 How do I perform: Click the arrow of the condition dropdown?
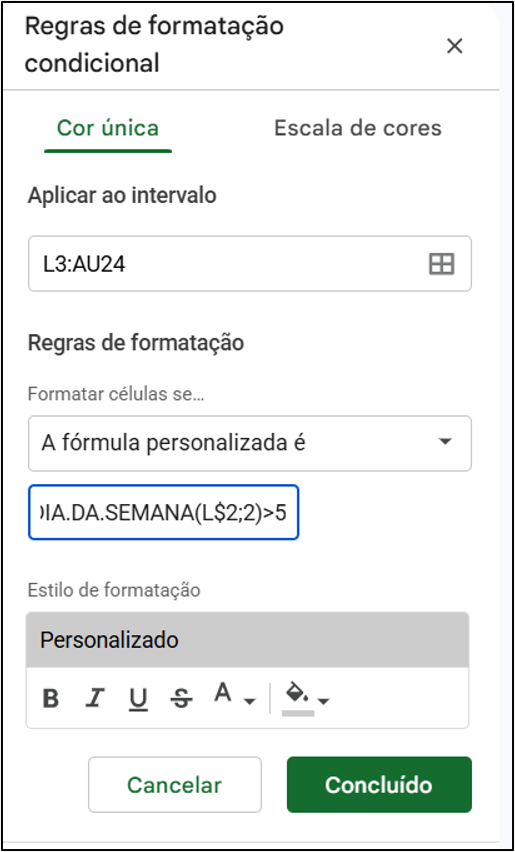click(445, 442)
